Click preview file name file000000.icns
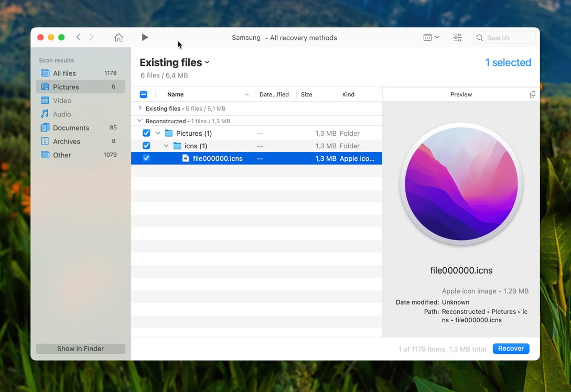The image size is (571, 392). [461, 270]
